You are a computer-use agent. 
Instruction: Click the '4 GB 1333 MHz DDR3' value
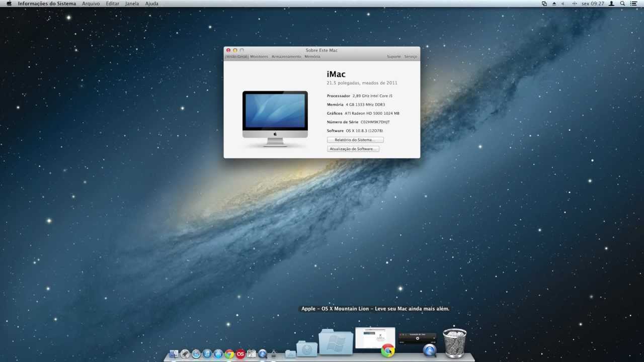pyautogui.click(x=365, y=105)
